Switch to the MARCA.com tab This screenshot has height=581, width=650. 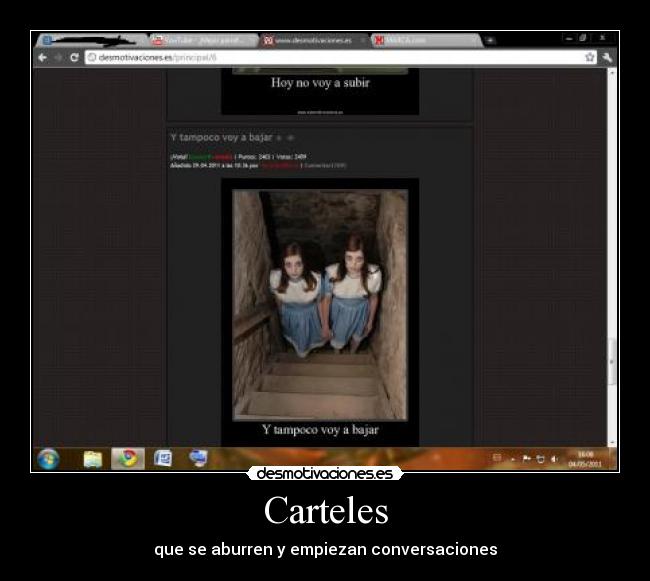426,41
